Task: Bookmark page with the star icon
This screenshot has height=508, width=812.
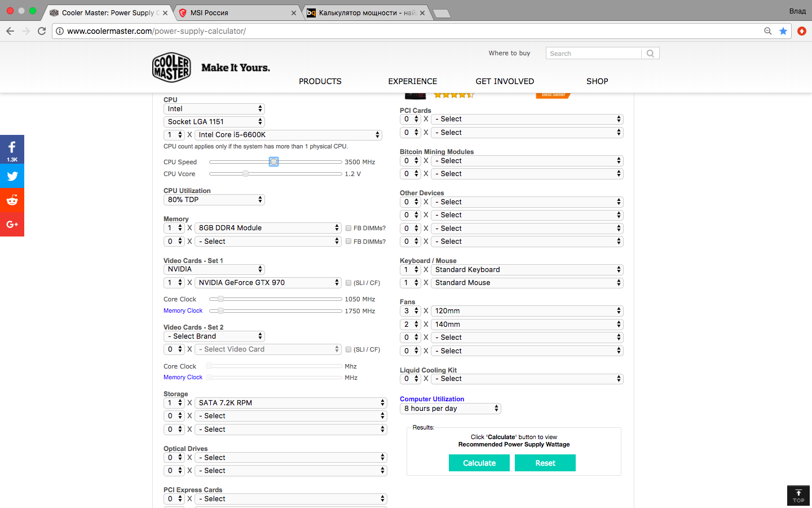Action: 783,31
